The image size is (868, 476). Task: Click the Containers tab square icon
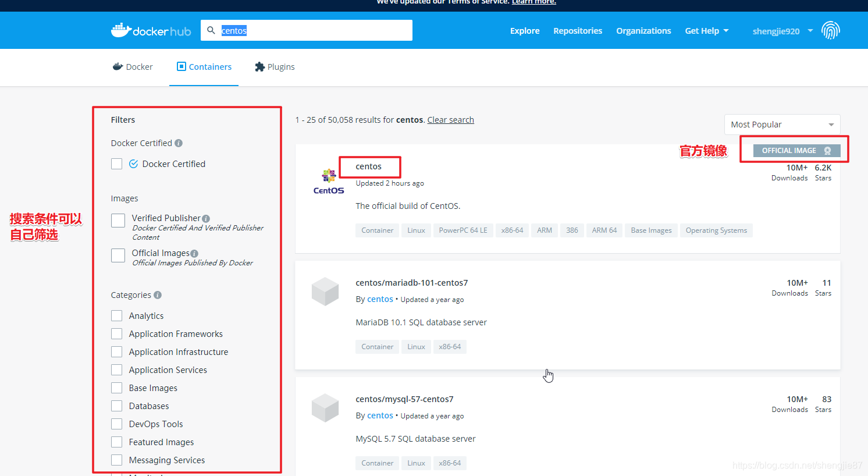tap(181, 66)
